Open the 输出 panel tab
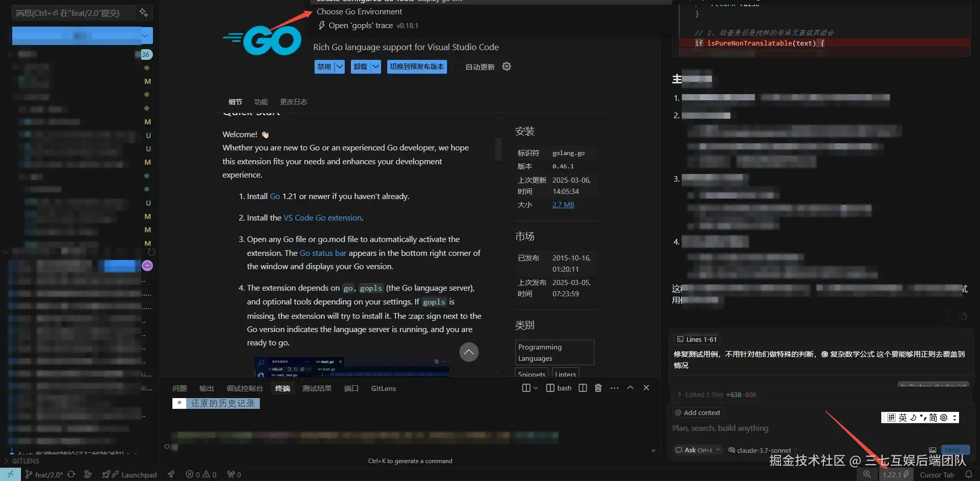This screenshot has width=980, height=481. pyautogui.click(x=207, y=388)
